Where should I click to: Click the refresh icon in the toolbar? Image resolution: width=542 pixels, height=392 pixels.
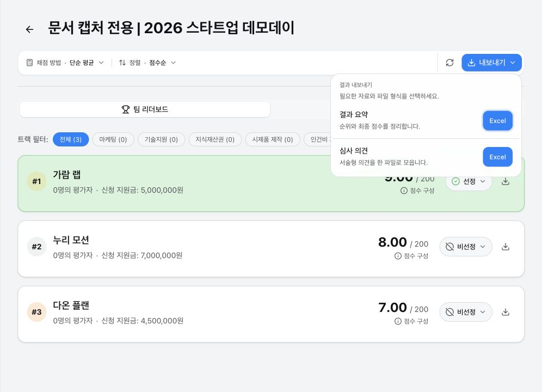pyautogui.click(x=449, y=63)
